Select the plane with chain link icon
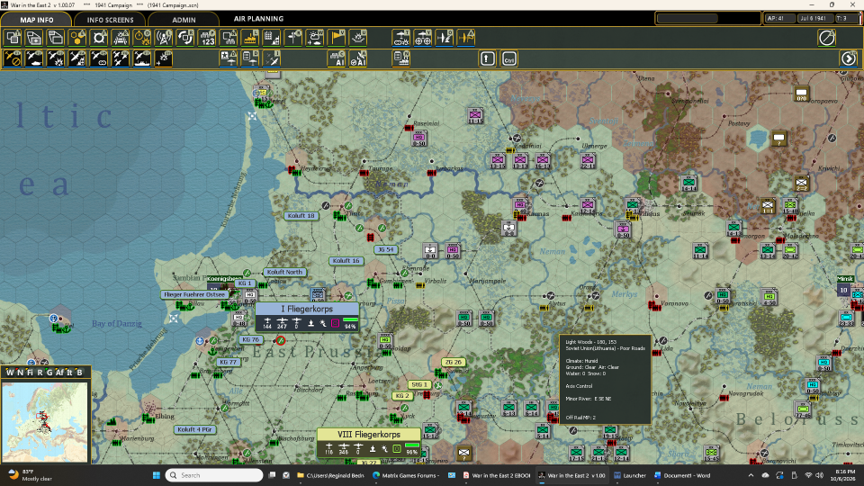 (99, 58)
